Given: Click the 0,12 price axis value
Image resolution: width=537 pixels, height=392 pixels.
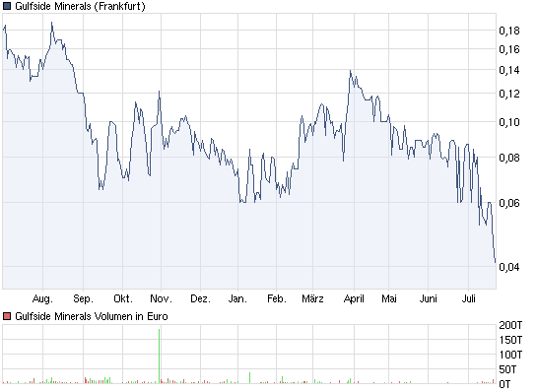Looking at the screenshot, I should [509, 94].
